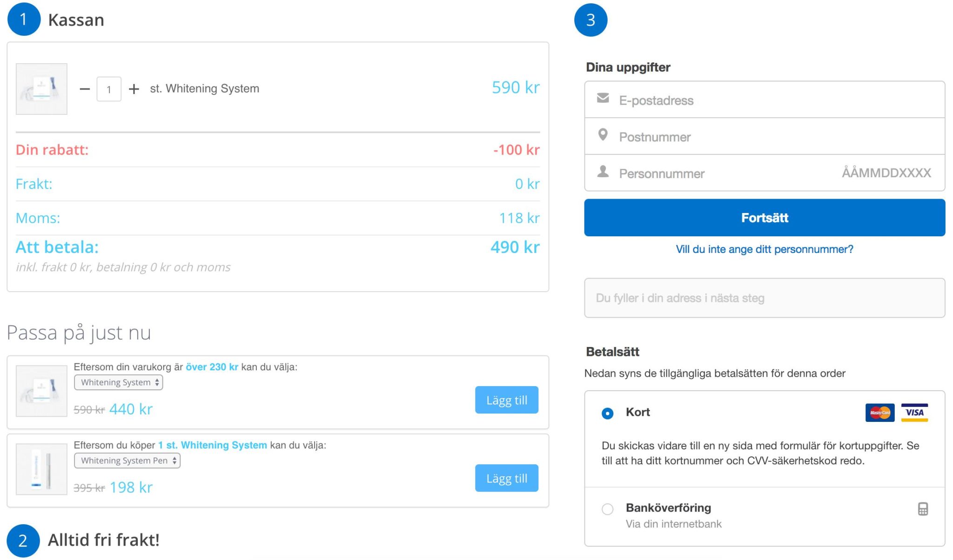Screen dimensions: 953x560
Task: Click the person icon beside Personnummer
Action: coord(603,172)
